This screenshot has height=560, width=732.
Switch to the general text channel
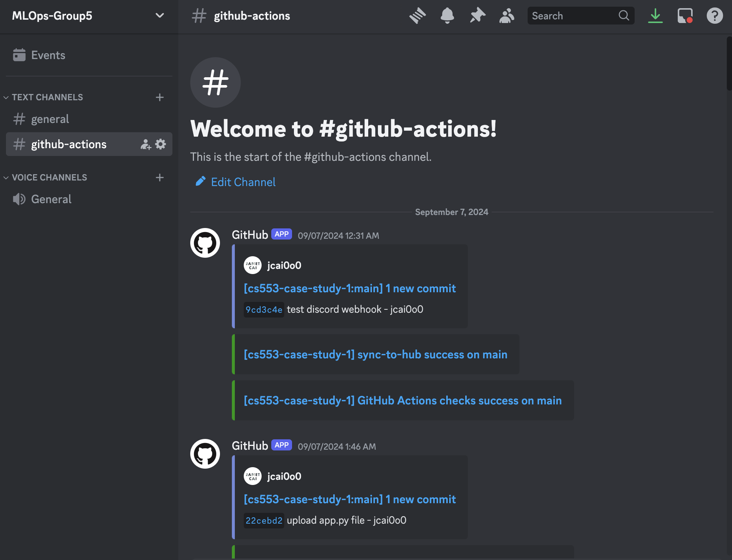50,119
